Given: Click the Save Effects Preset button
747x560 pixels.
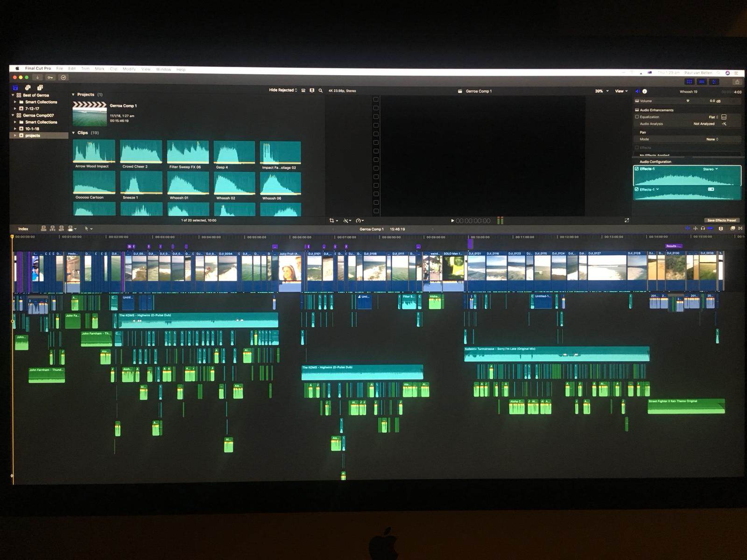Looking at the screenshot, I should pyautogui.click(x=721, y=220).
